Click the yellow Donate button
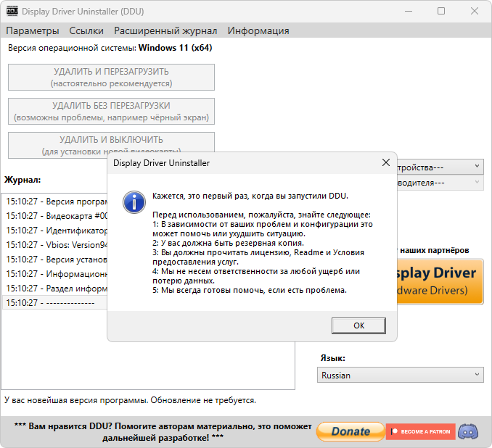This screenshot has height=448, width=492. tap(350, 431)
